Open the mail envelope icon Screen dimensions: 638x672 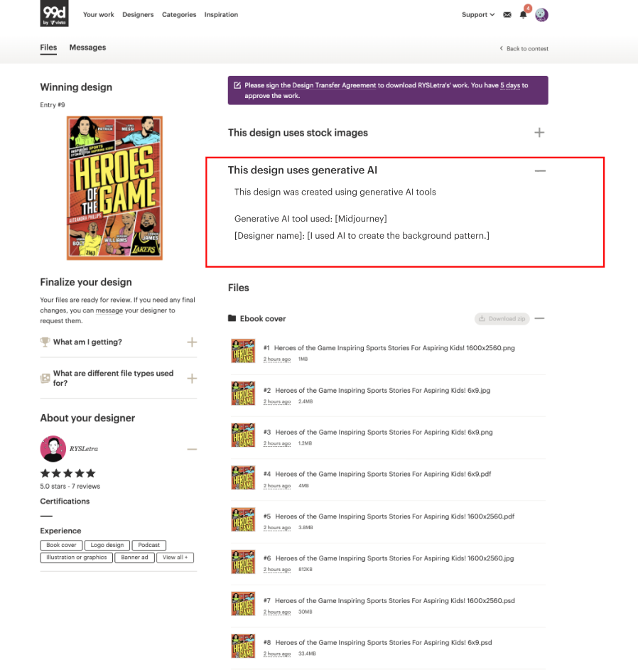coord(507,15)
